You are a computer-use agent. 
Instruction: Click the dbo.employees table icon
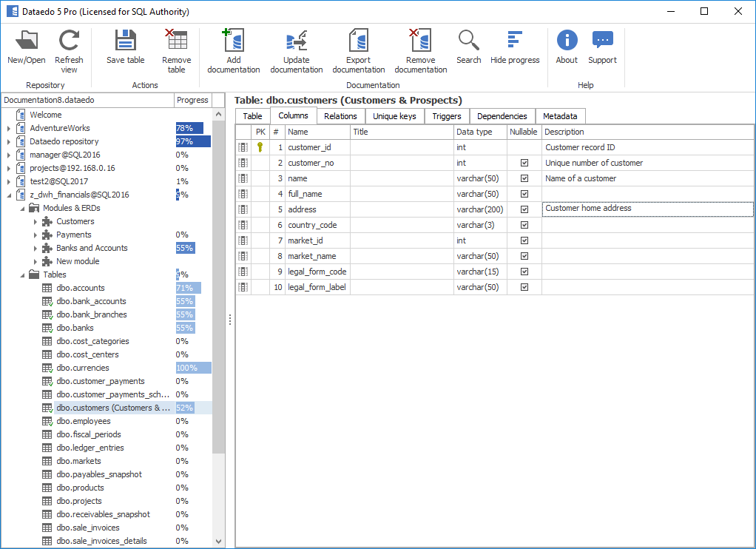47,421
